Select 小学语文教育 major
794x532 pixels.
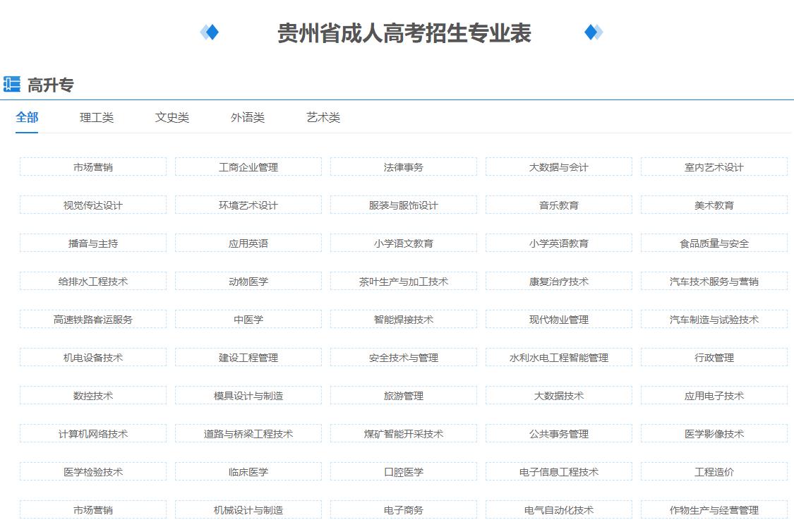coord(404,243)
